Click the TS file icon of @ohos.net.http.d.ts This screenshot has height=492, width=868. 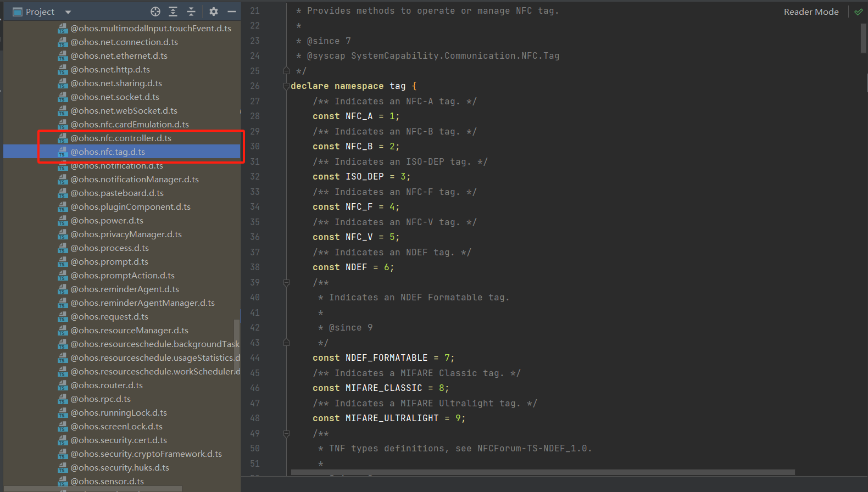click(x=63, y=69)
